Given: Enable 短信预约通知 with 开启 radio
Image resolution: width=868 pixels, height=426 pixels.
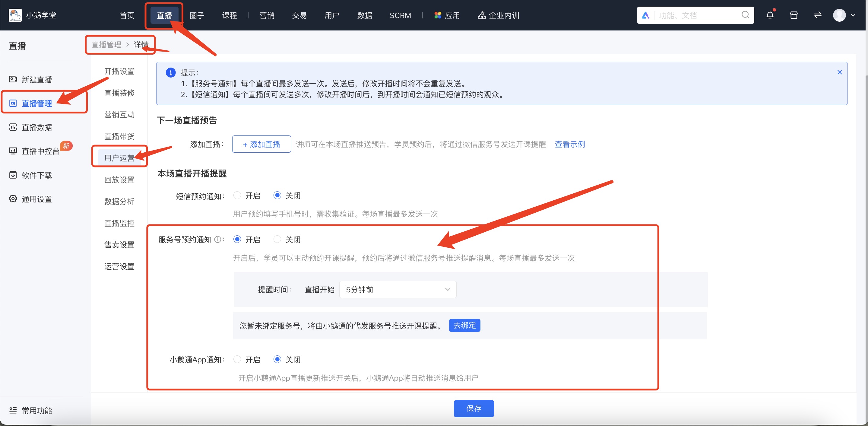Looking at the screenshot, I should tap(237, 196).
